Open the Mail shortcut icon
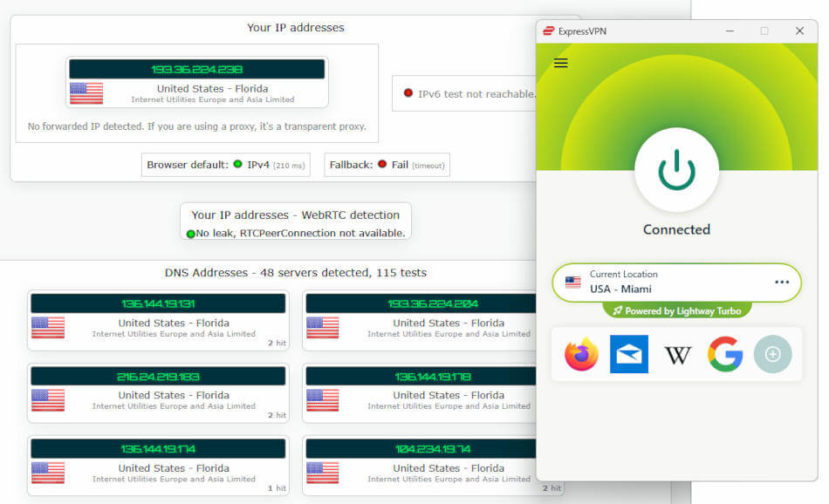This screenshot has width=829, height=504. coord(629,355)
